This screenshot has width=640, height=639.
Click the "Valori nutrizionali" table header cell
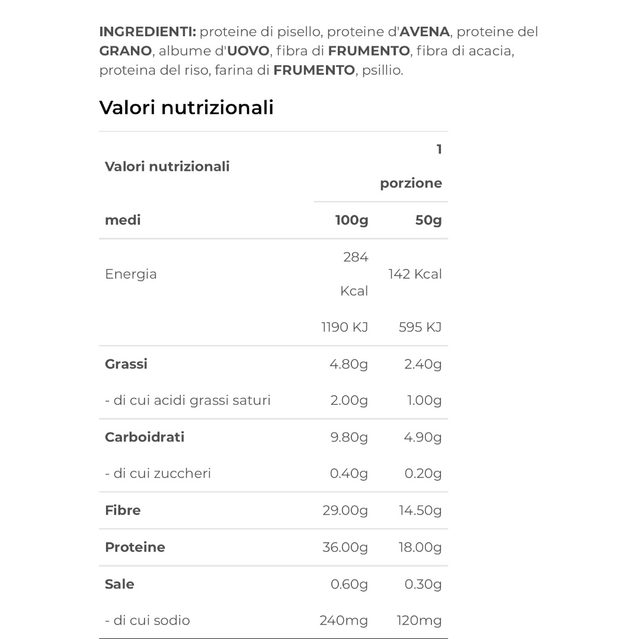[167, 166]
